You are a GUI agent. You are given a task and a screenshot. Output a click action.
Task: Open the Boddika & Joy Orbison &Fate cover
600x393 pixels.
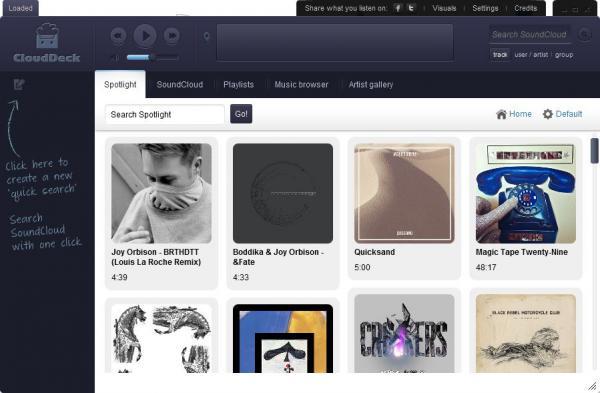point(283,193)
